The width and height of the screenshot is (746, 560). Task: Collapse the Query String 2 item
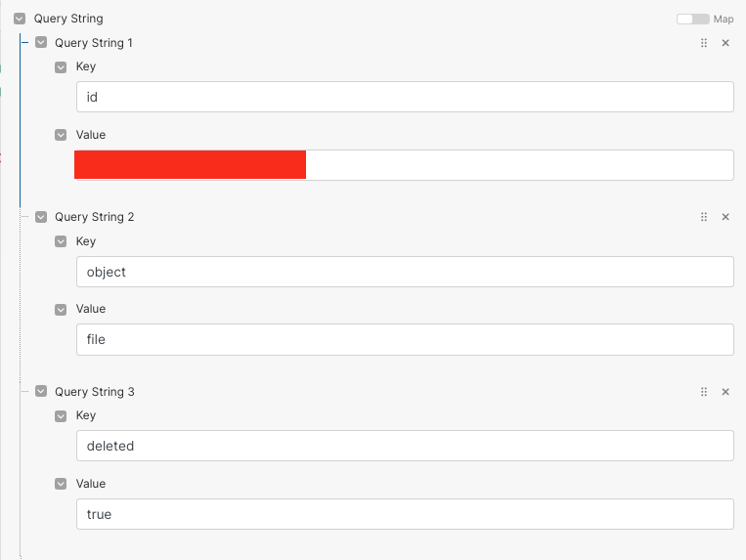(x=41, y=217)
